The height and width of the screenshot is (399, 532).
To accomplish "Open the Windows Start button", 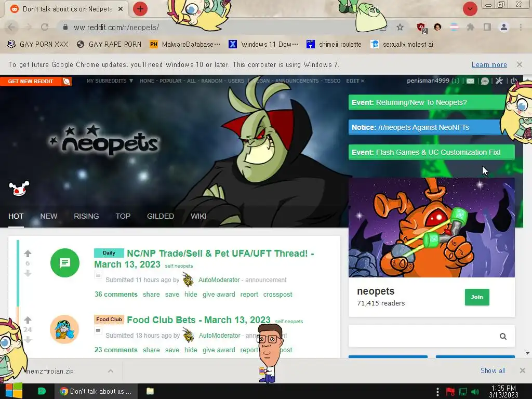I will click(14, 391).
